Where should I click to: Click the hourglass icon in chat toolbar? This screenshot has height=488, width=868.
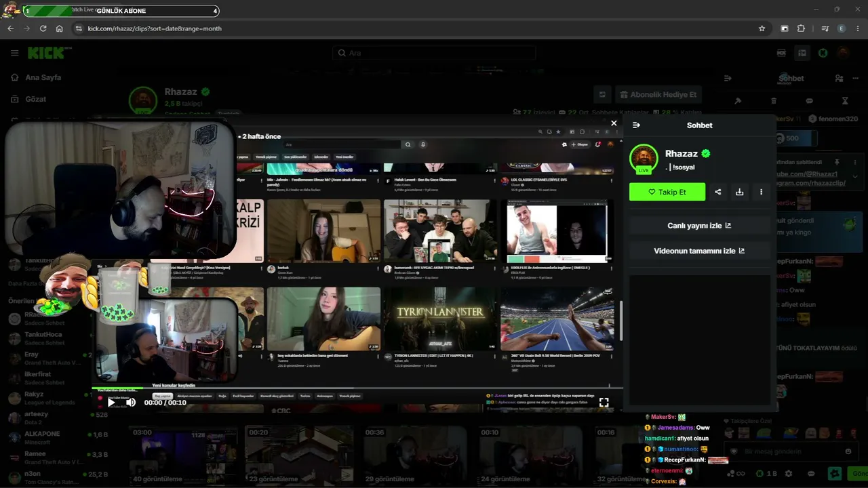click(845, 101)
